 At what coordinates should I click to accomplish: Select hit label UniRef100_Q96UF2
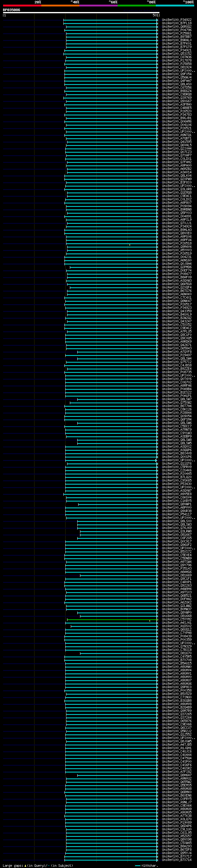click(177, 544)
